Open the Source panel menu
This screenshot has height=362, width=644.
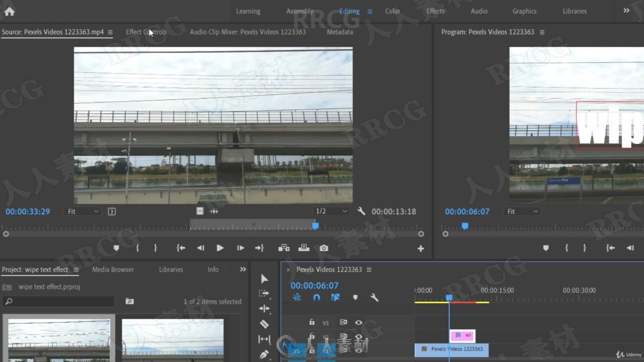(x=110, y=32)
